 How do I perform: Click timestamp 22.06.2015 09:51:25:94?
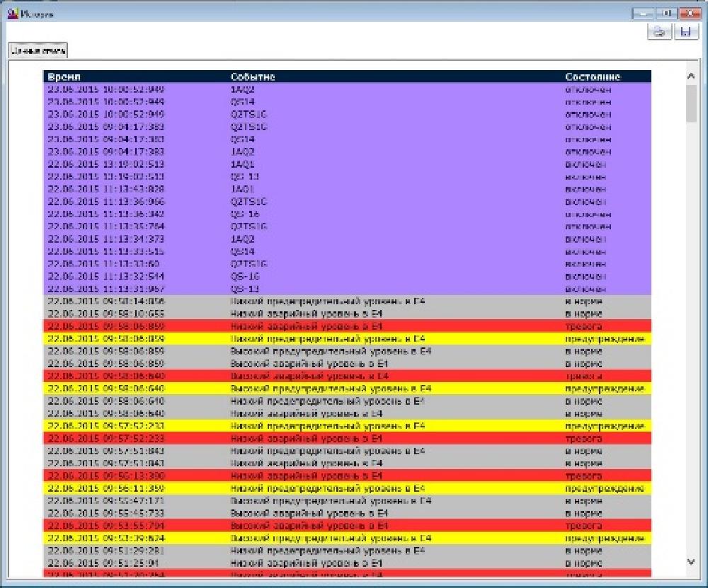(103, 564)
